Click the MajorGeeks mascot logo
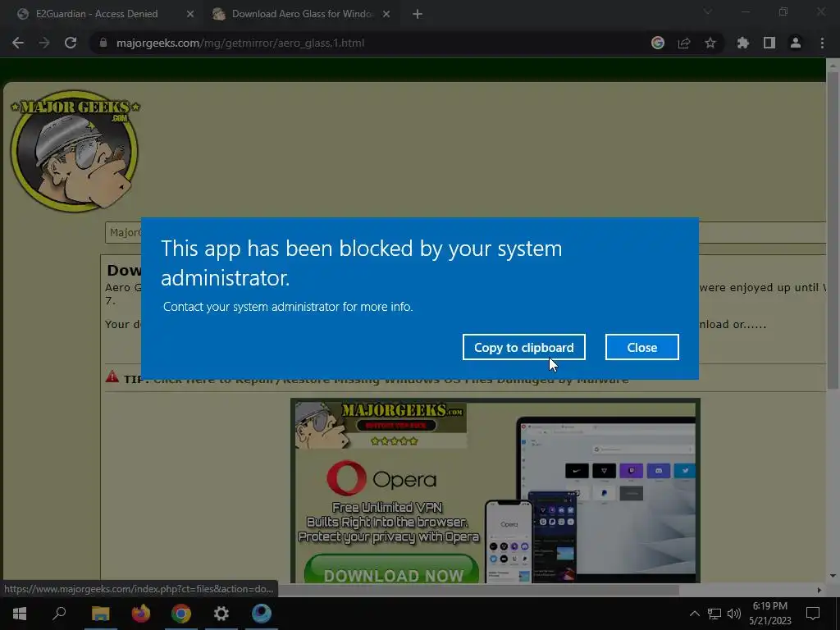The width and height of the screenshot is (840, 630). tap(75, 151)
